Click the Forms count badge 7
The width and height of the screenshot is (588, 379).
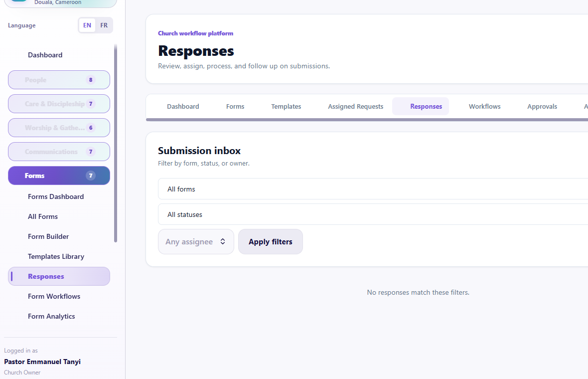pyautogui.click(x=90, y=176)
